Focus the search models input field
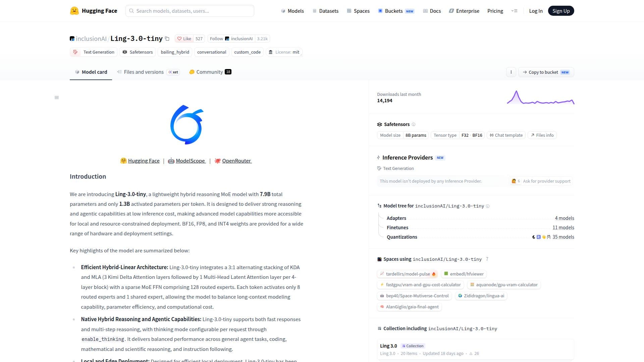 tap(190, 11)
